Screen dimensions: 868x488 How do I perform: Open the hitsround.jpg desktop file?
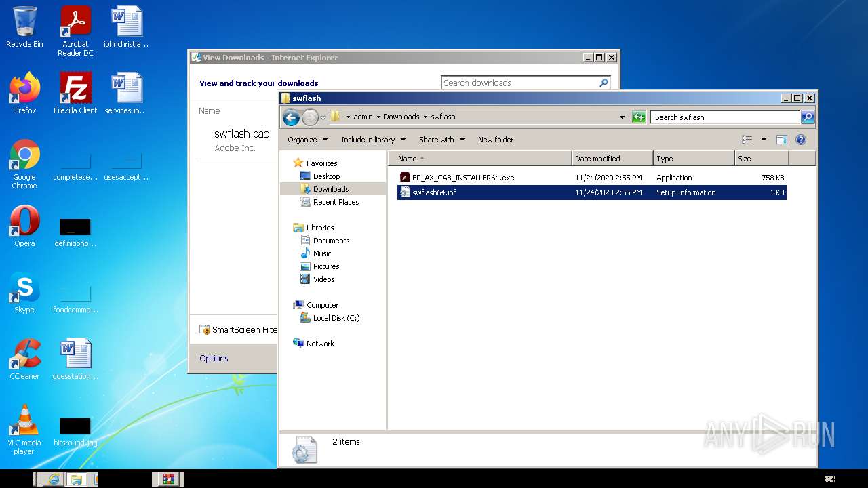[75, 431]
